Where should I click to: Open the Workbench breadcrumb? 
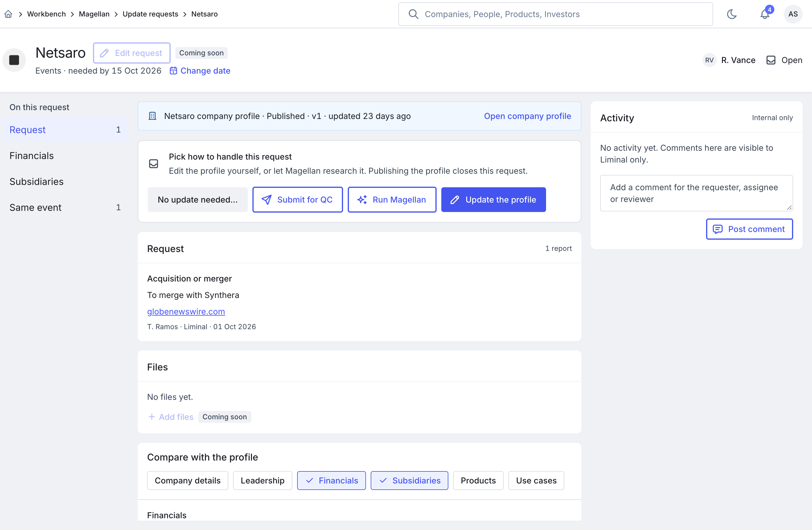pyautogui.click(x=46, y=14)
